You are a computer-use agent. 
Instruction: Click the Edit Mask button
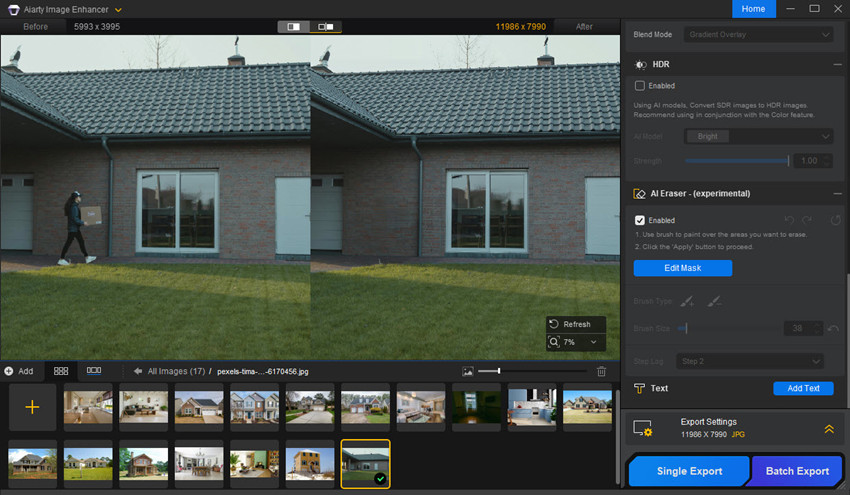coord(682,268)
